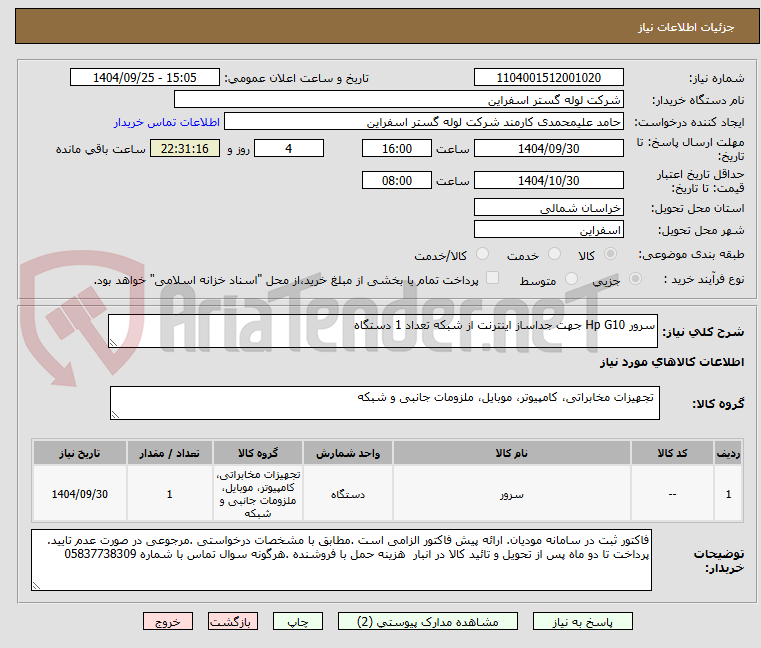Click the delivery city اسفراین field
The height and width of the screenshot is (648, 761).
tap(548, 230)
